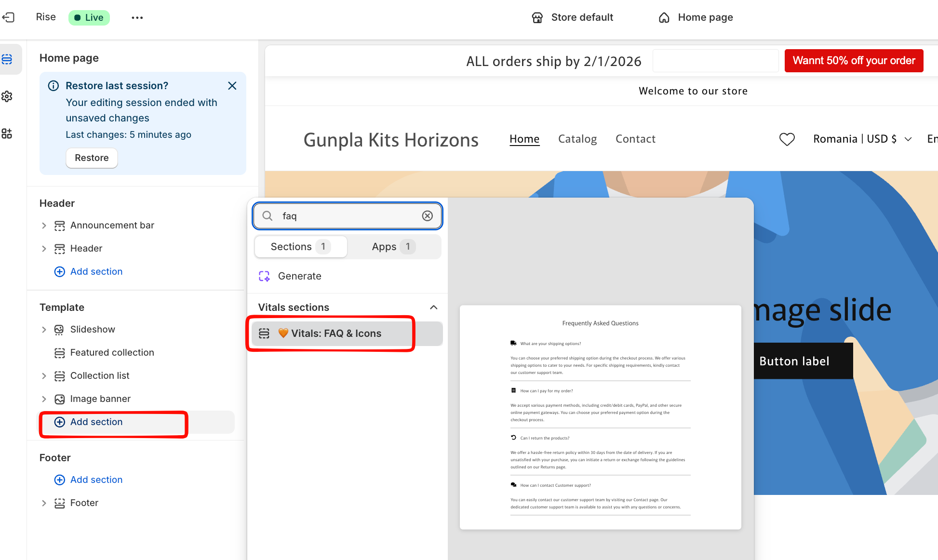This screenshot has height=560, width=938.
Task: Open the theme settings gear icon
Action: (7, 96)
